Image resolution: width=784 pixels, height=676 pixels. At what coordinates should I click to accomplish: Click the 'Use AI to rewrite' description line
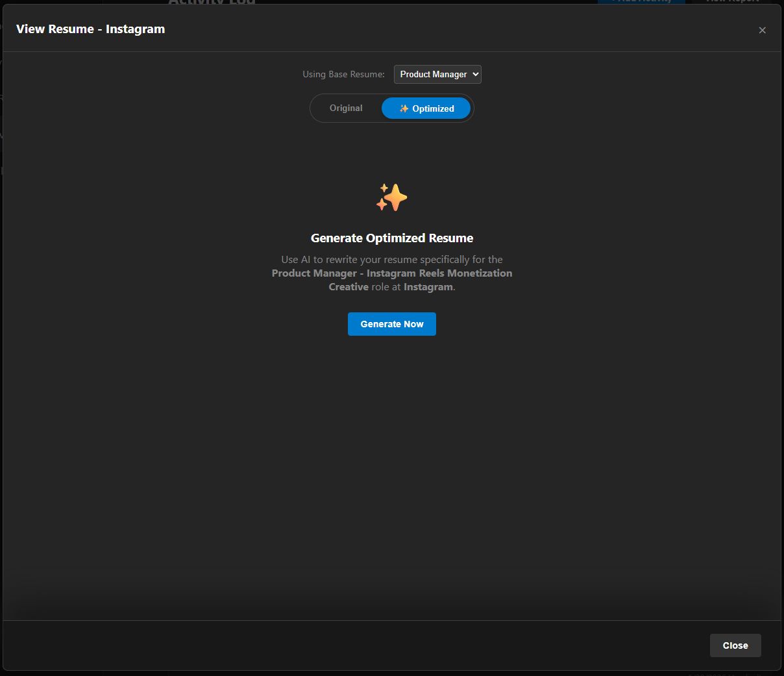point(392,260)
